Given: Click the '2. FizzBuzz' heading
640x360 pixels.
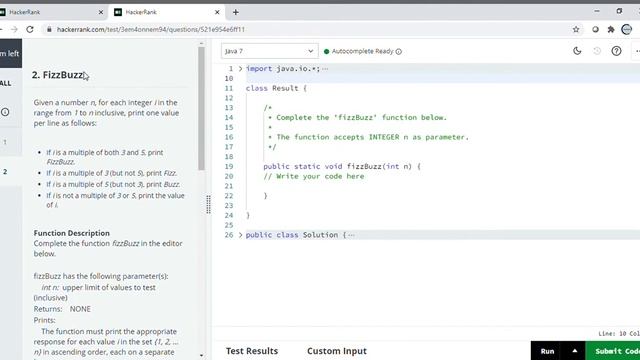Looking at the screenshot, I should coord(58,75).
